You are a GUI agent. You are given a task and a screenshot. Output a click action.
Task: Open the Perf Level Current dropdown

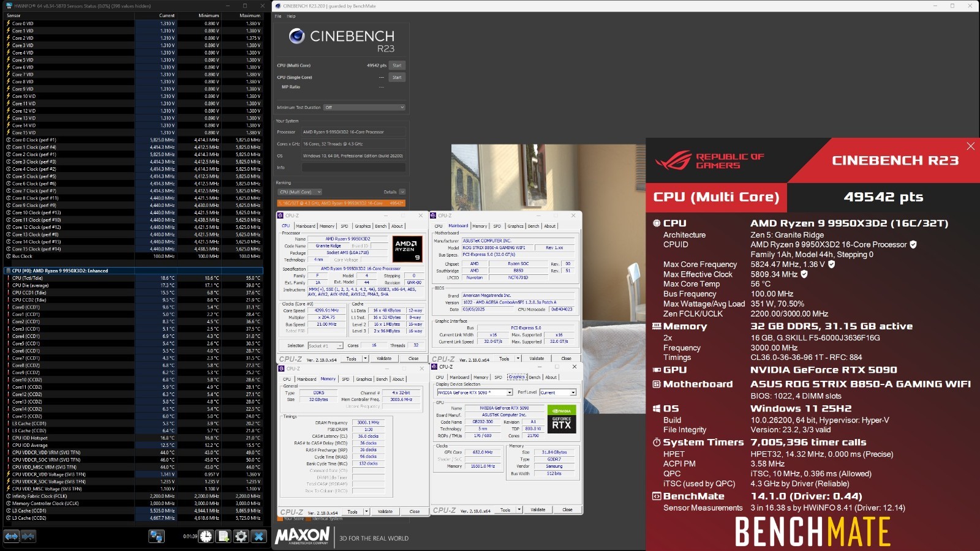coord(558,392)
